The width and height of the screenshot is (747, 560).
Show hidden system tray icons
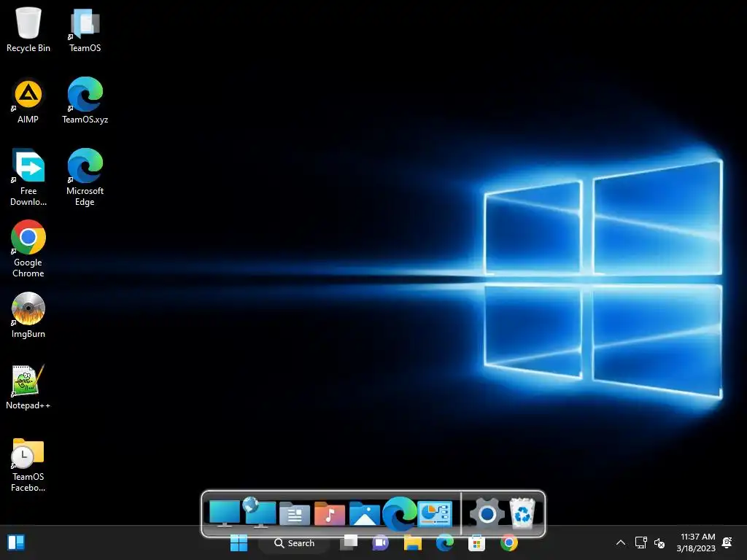620,542
